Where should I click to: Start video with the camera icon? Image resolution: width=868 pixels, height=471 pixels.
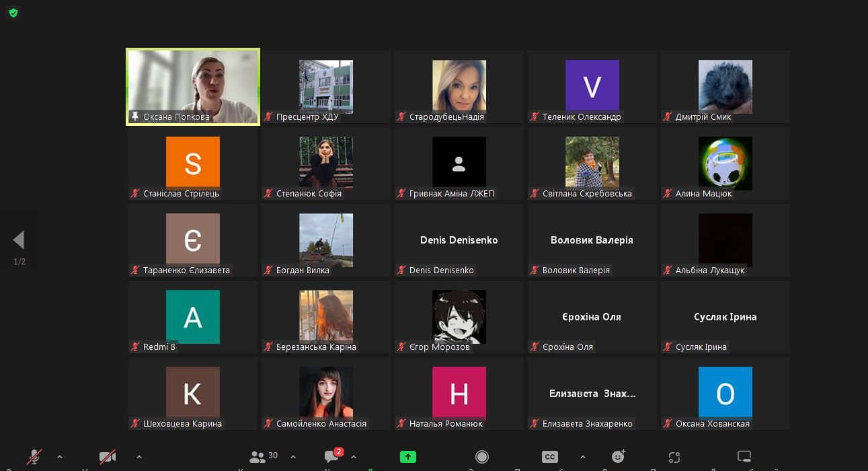tap(108, 458)
